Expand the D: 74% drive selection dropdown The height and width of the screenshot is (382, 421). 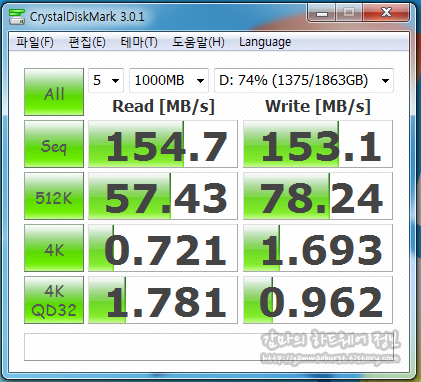(x=304, y=80)
